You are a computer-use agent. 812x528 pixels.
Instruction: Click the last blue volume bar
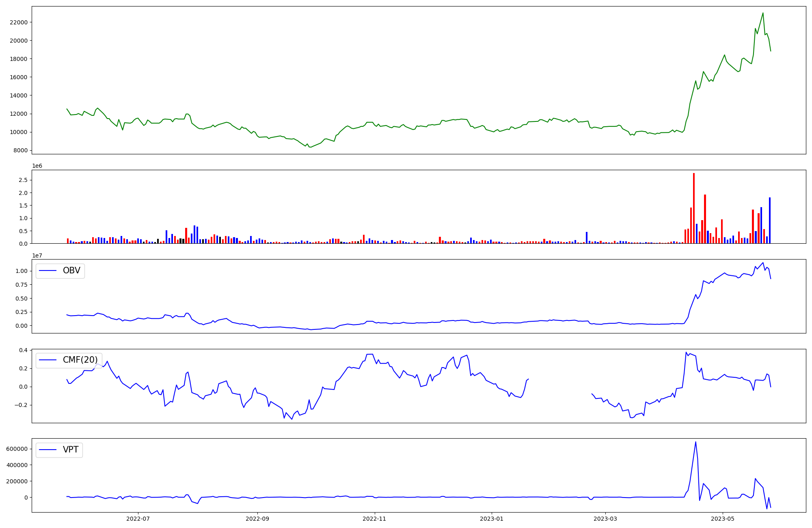click(770, 221)
